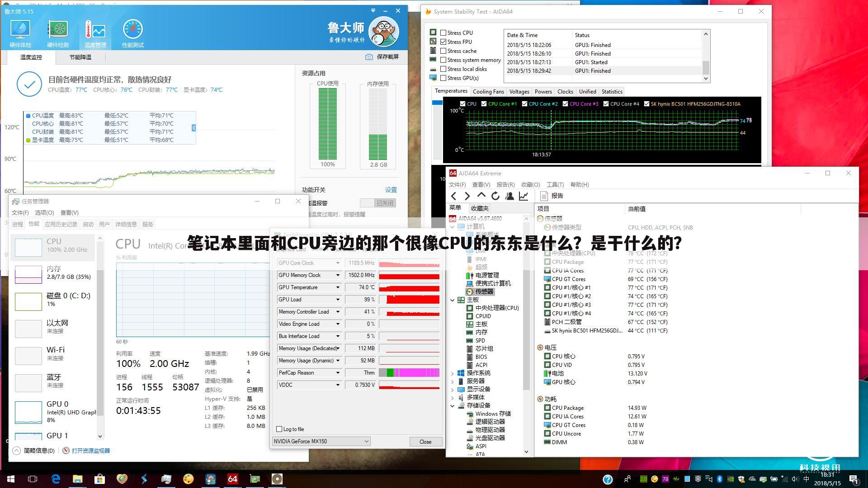Open Windows Start menu
This screenshot has height=488, width=868.
11,479
